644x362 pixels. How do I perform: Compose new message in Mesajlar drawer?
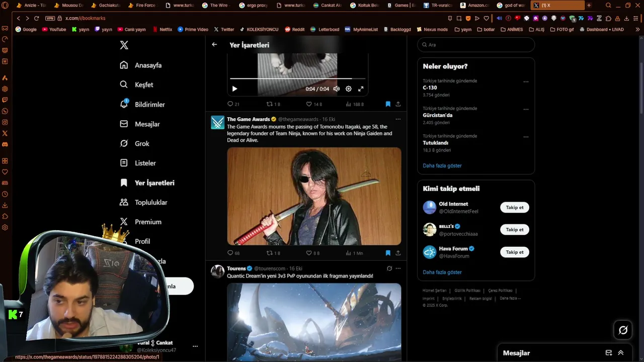(608, 353)
